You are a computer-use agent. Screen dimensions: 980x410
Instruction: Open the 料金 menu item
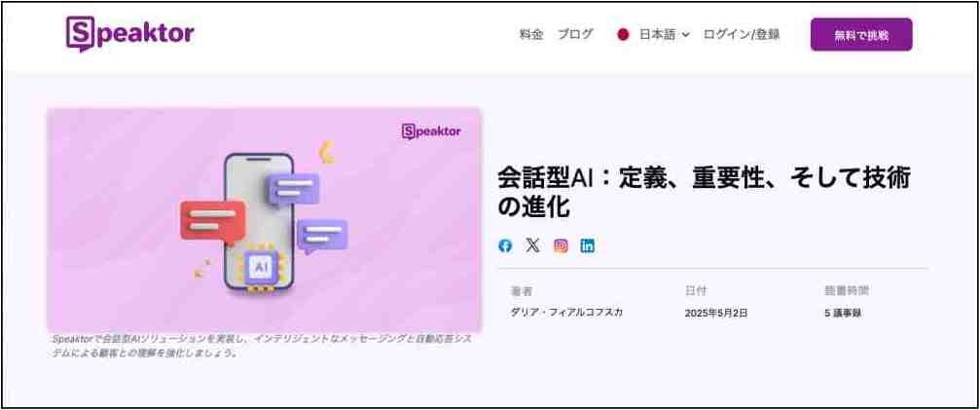[531, 35]
